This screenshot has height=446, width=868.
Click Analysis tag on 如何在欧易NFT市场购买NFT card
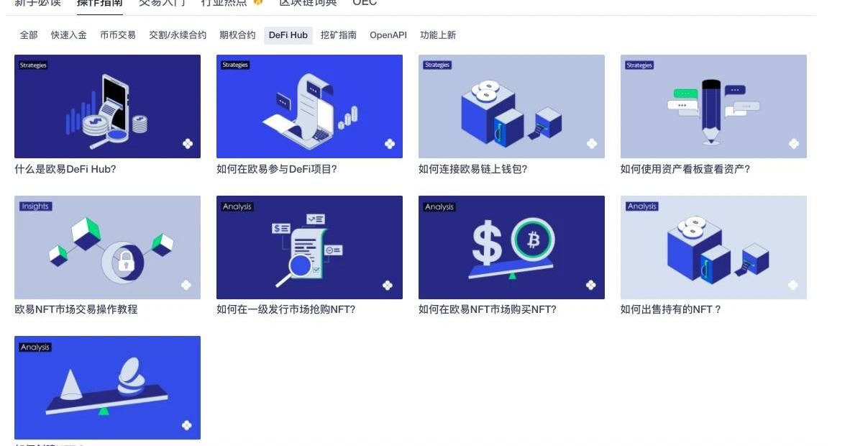[439, 206]
